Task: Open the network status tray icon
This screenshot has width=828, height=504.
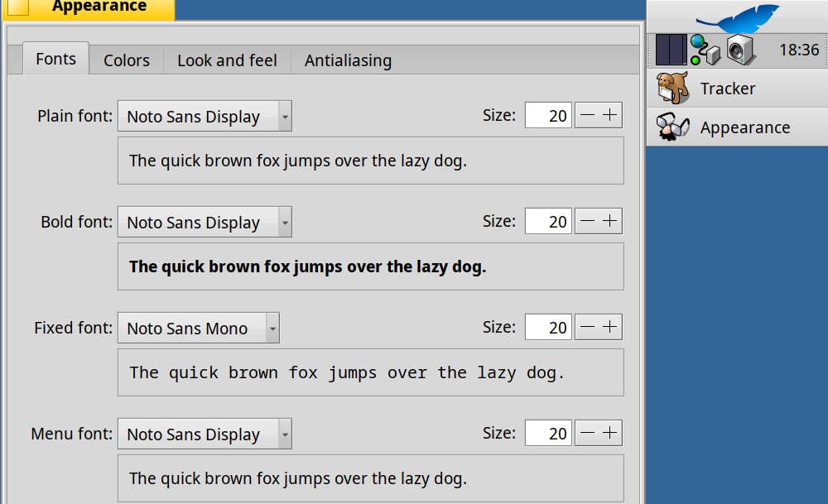Action: coord(705,50)
